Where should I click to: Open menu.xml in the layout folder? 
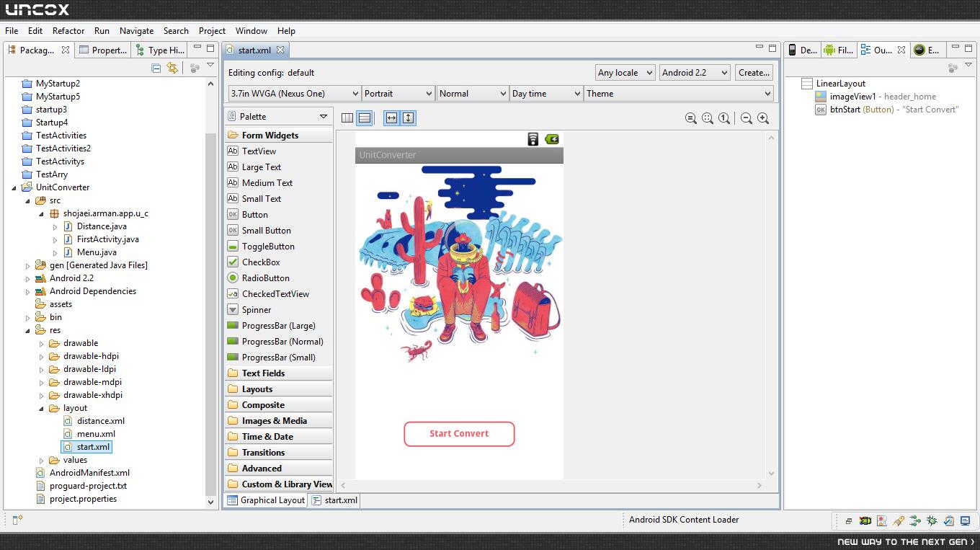click(x=96, y=434)
